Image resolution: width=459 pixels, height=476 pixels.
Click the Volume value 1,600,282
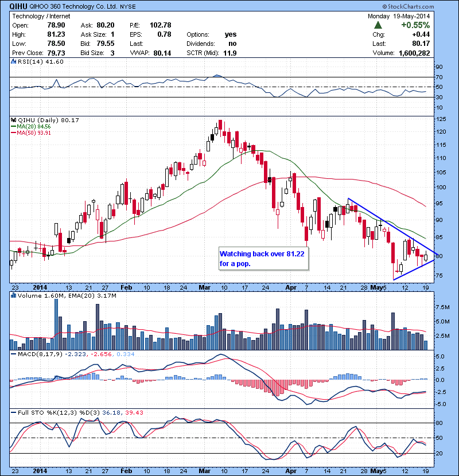[414, 53]
